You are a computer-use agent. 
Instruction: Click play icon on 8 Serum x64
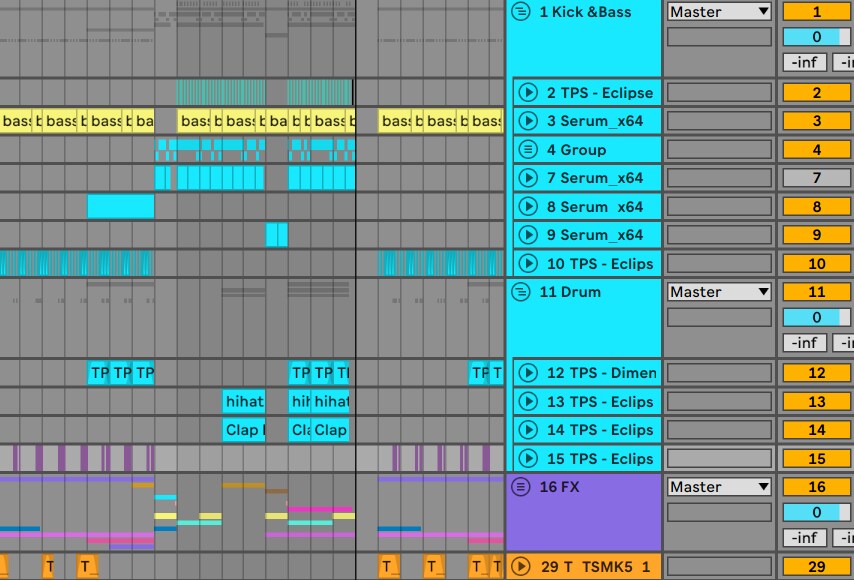[x=528, y=206]
